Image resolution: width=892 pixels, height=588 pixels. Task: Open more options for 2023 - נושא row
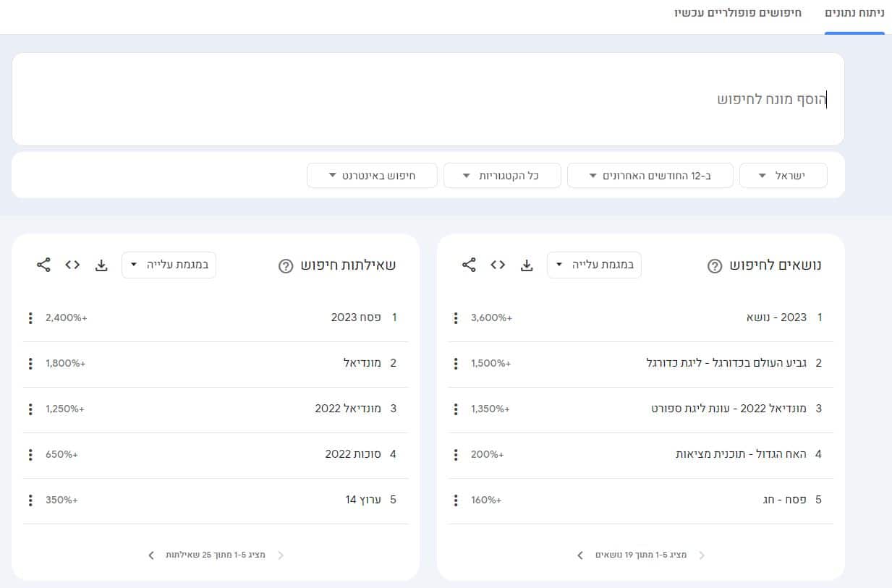click(x=456, y=318)
